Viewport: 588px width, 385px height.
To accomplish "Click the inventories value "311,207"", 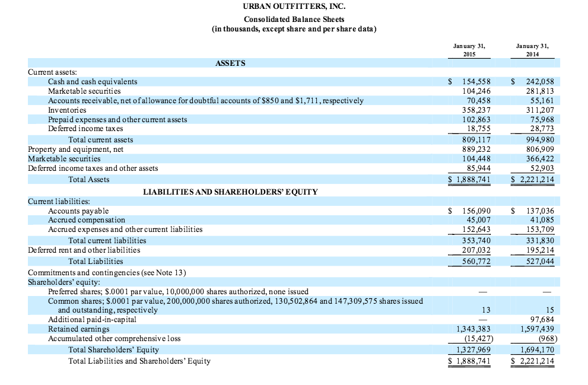I will point(540,110).
